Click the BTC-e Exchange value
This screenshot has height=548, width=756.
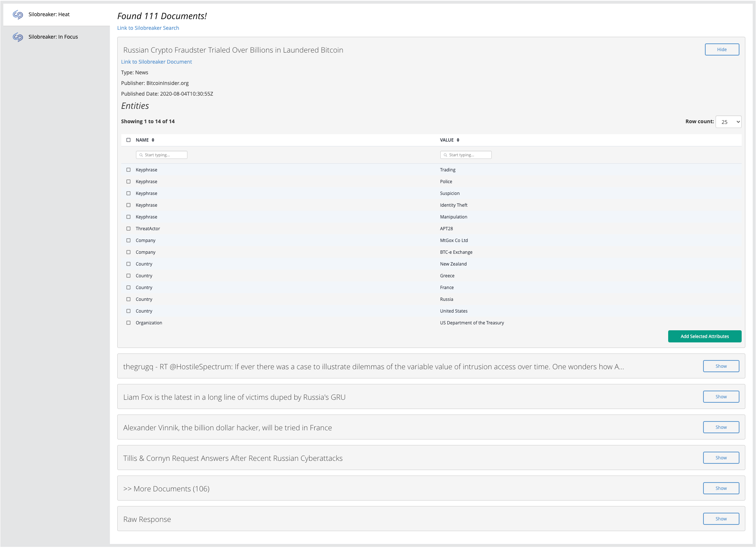click(456, 252)
